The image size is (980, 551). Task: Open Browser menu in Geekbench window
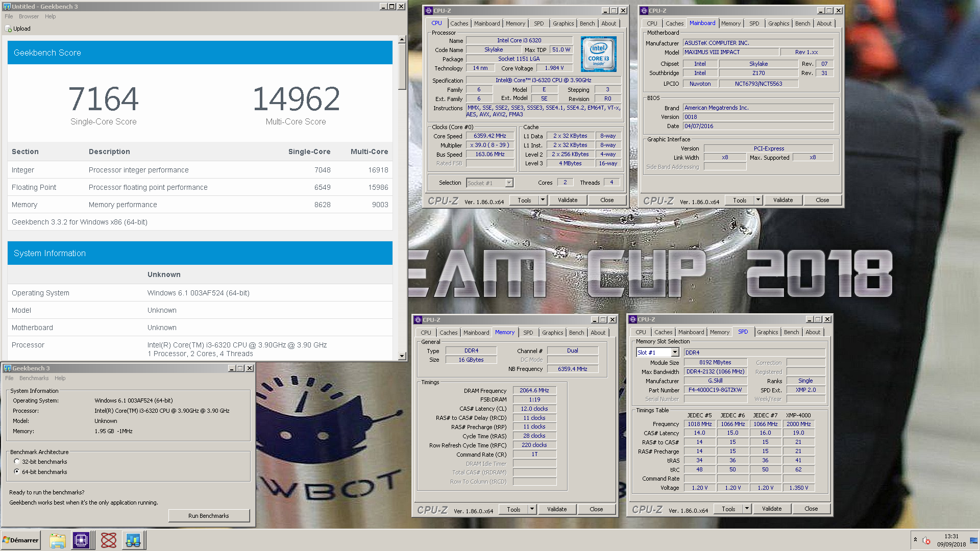[x=29, y=16]
